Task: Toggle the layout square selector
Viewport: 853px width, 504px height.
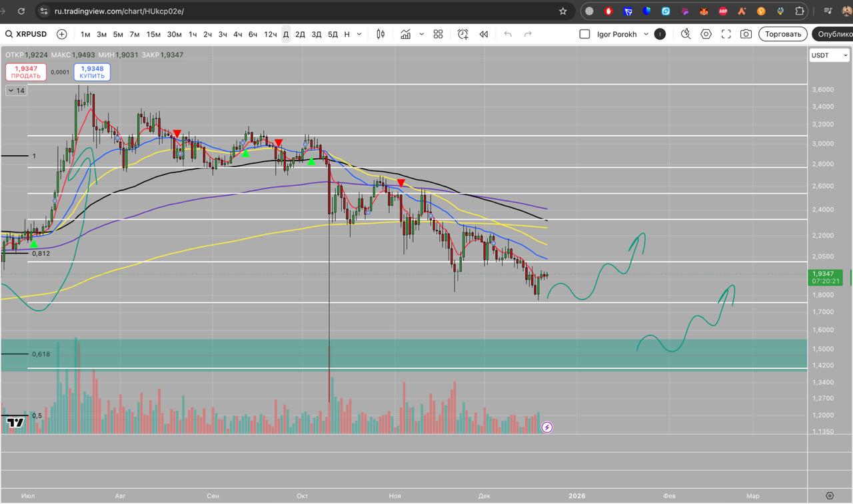Action: tap(584, 35)
